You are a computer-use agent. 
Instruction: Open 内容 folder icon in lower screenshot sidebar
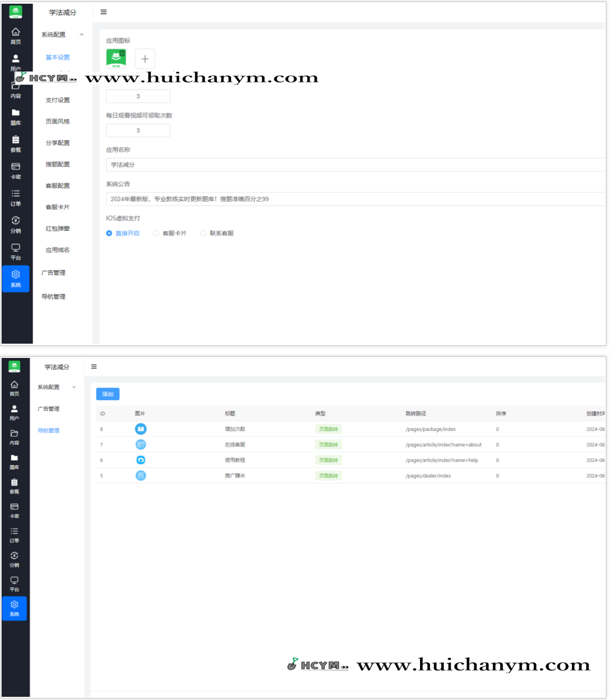point(14,433)
